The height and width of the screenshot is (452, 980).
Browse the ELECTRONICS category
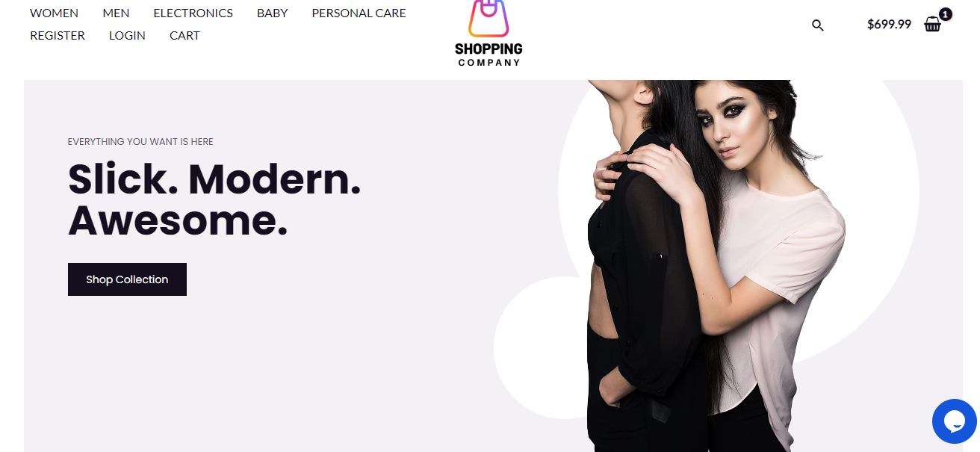point(193,13)
